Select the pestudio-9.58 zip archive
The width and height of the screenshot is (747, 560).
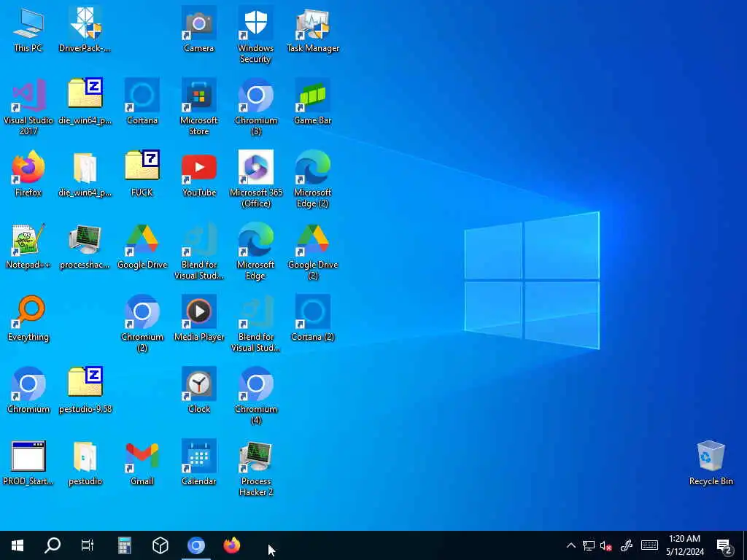pos(85,391)
